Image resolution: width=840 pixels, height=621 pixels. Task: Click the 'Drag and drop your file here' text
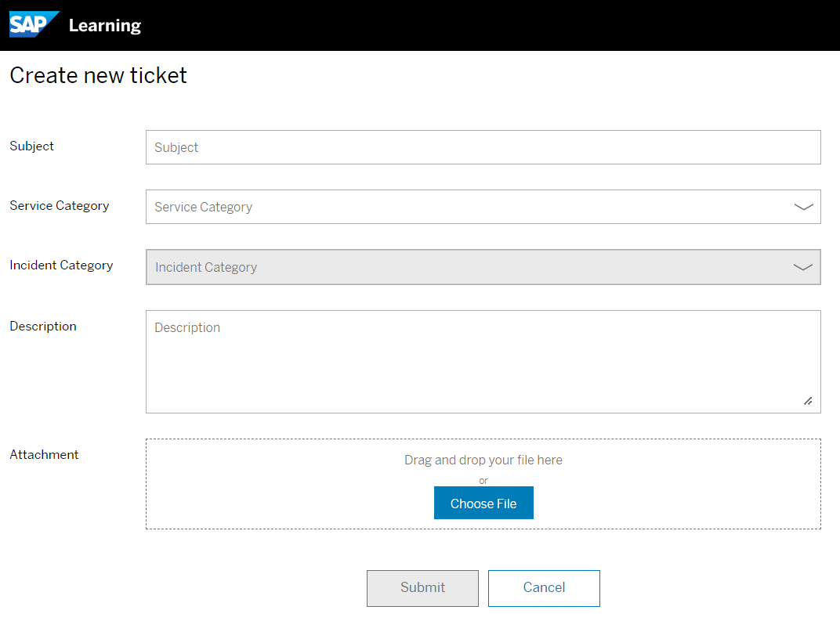tap(483, 460)
